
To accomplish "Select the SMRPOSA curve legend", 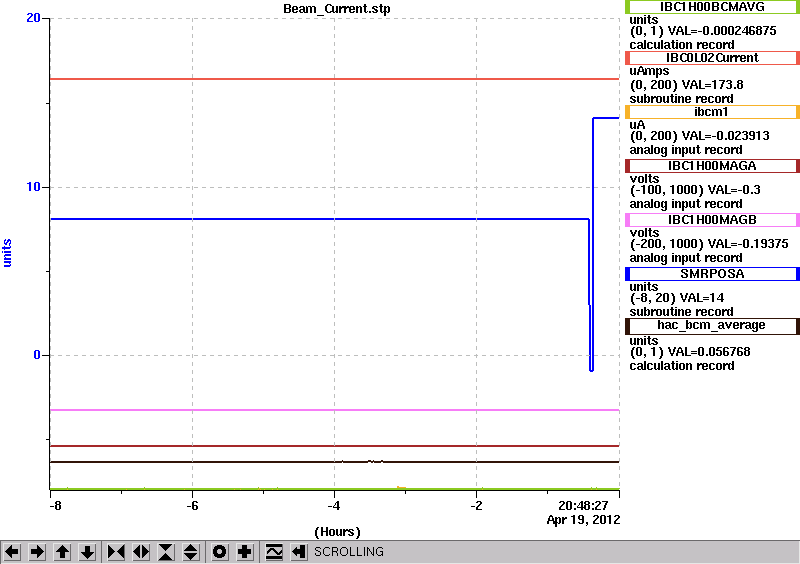I will 712,274.
